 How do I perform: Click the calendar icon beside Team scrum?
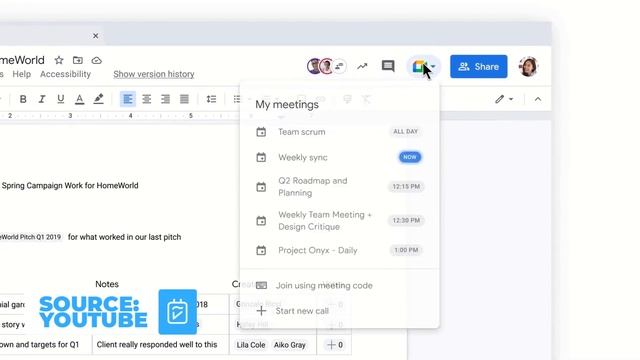coord(261,132)
